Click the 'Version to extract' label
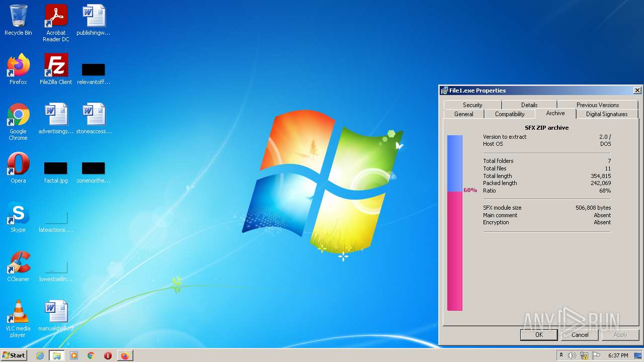 tap(505, 137)
